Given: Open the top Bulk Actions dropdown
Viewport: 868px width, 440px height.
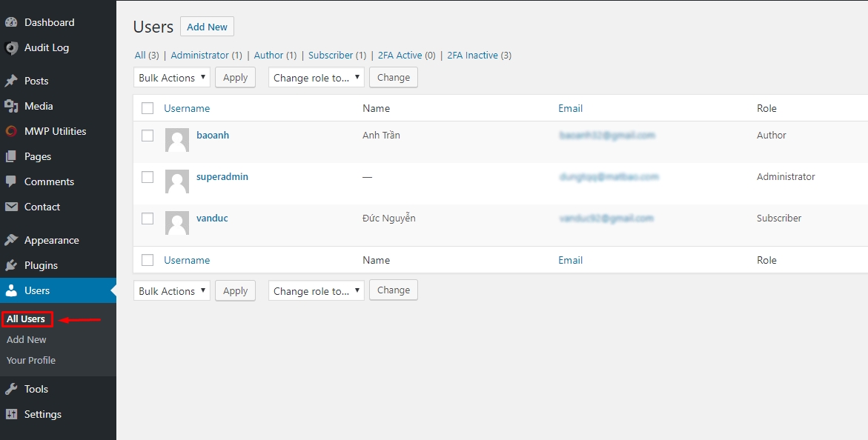Looking at the screenshot, I should pyautogui.click(x=172, y=78).
